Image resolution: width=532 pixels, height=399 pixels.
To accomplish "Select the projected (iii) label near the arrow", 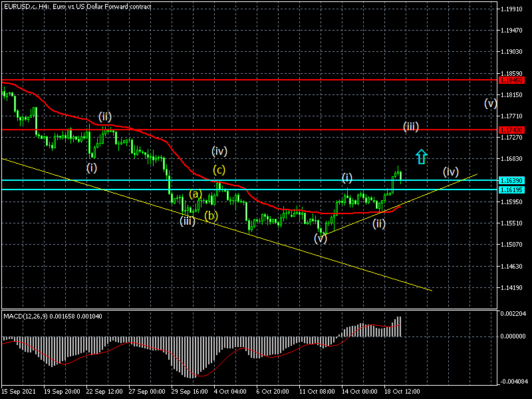I will pos(410,126).
